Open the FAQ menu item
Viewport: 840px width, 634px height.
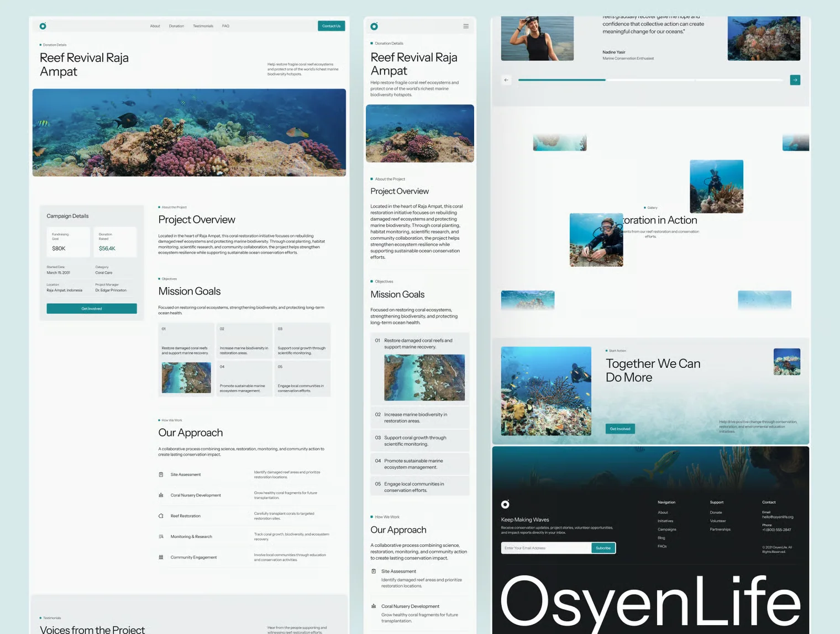[225, 26]
